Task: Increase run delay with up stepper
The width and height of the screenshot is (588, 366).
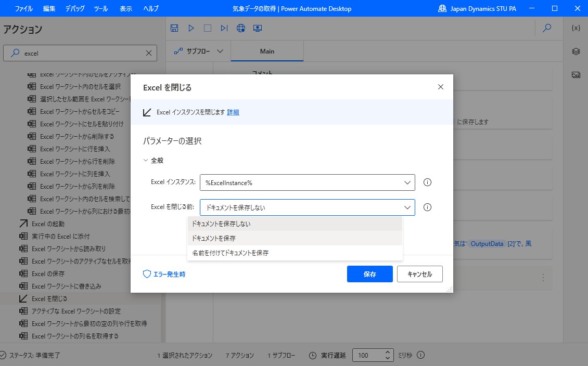Action: pyautogui.click(x=388, y=352)
